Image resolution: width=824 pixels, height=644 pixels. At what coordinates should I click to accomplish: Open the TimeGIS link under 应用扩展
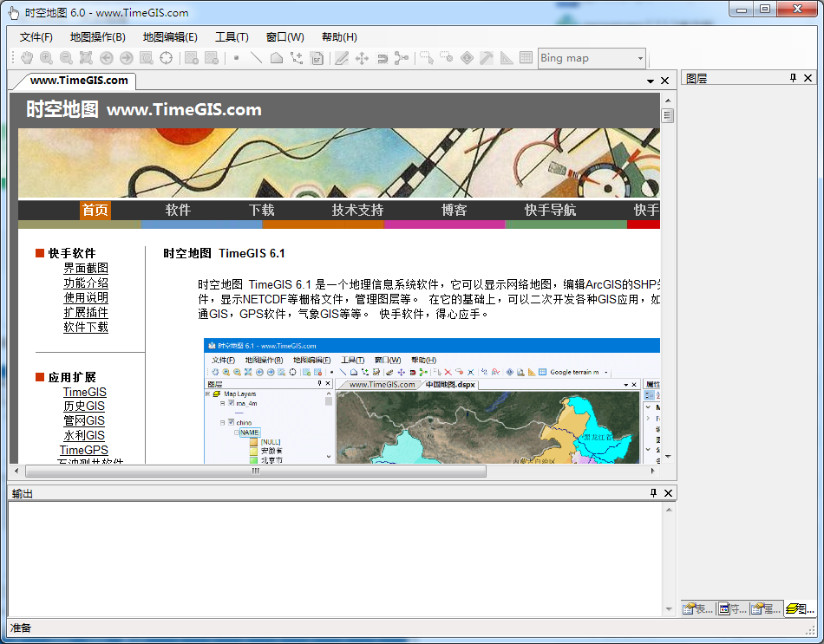[85, 392]
